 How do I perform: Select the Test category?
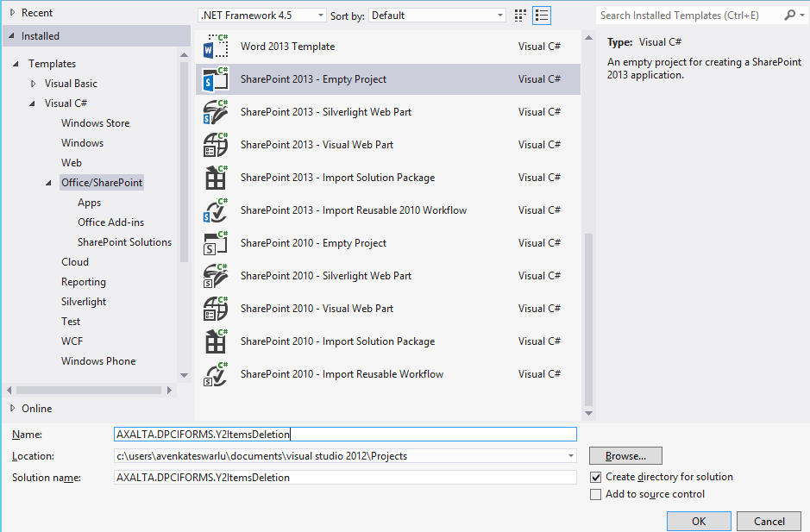pos(71,322)
